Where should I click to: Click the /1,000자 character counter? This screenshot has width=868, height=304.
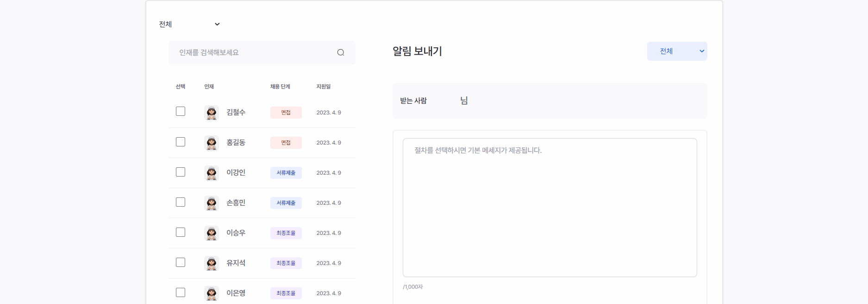click(413, 287)
